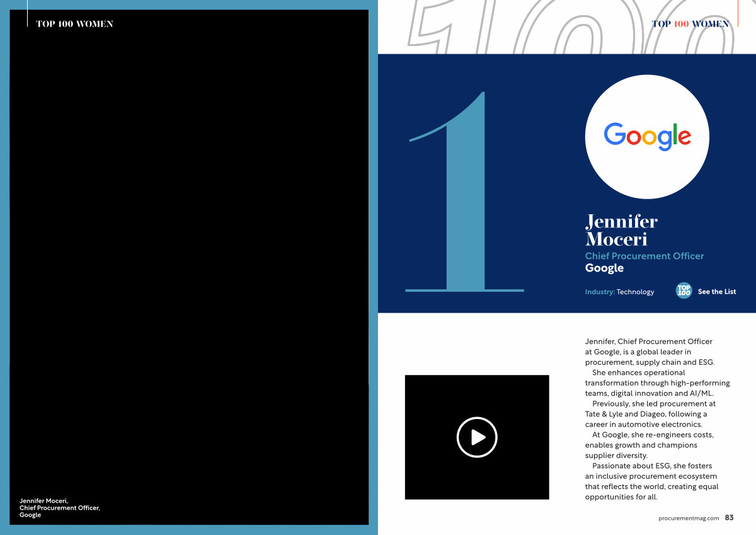Click 'supplier diversity.' text line
This screenshot has height=535, width=756.
point(616,456)
